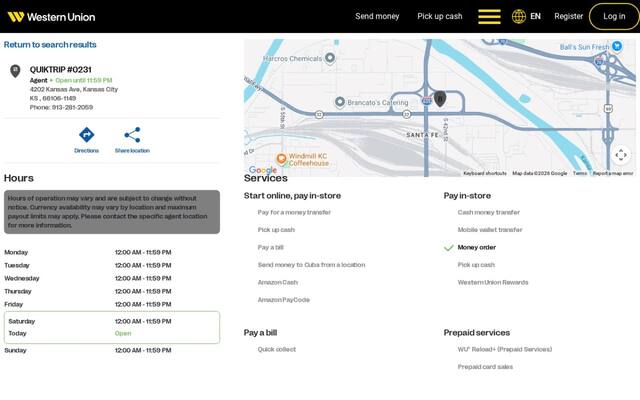The image size is (640, 400).
Task: Click the Windmill KC Coffeehouse map marker
Action: pyautogui.click(x=281, y=158)
